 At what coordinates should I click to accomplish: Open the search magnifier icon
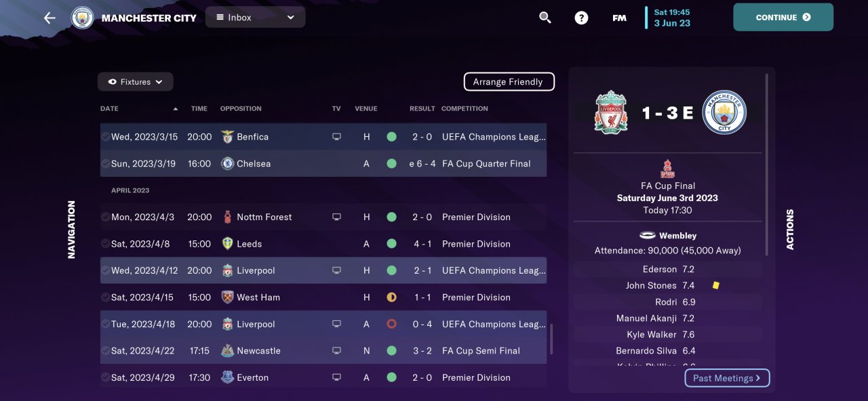coord(545,18)
